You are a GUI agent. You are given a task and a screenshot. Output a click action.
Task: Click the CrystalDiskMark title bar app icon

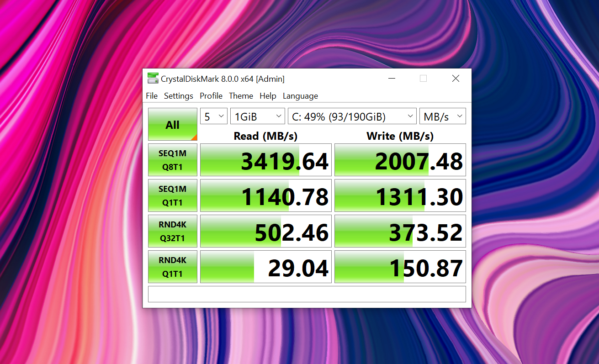(x=153, y=79)
